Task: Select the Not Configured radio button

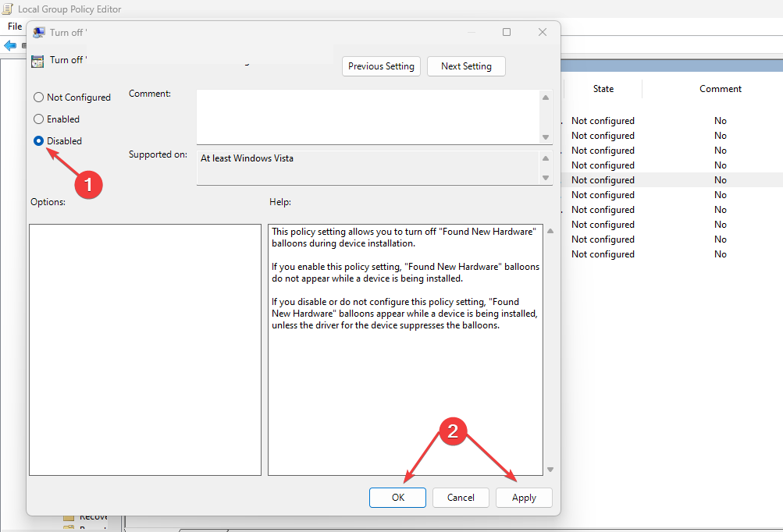Action: click(x=38, y=98)
